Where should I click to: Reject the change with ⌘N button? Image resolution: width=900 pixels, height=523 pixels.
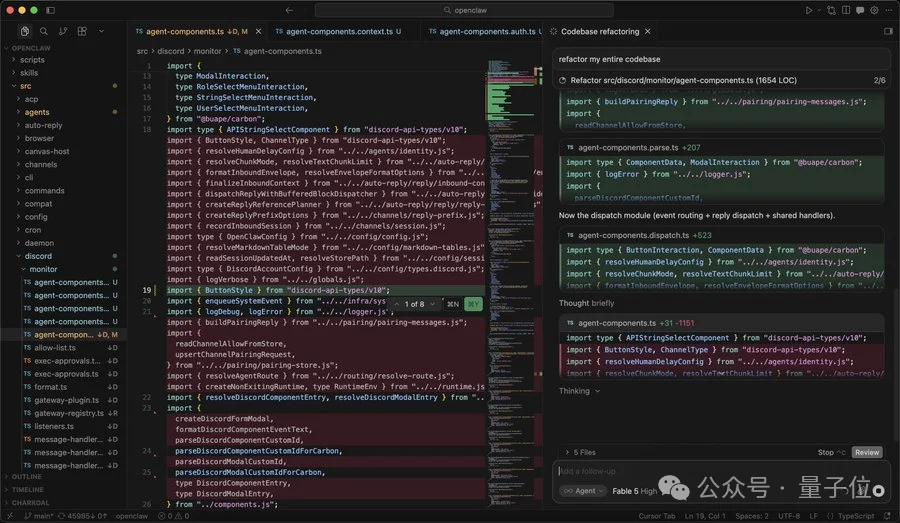point(453,304)
